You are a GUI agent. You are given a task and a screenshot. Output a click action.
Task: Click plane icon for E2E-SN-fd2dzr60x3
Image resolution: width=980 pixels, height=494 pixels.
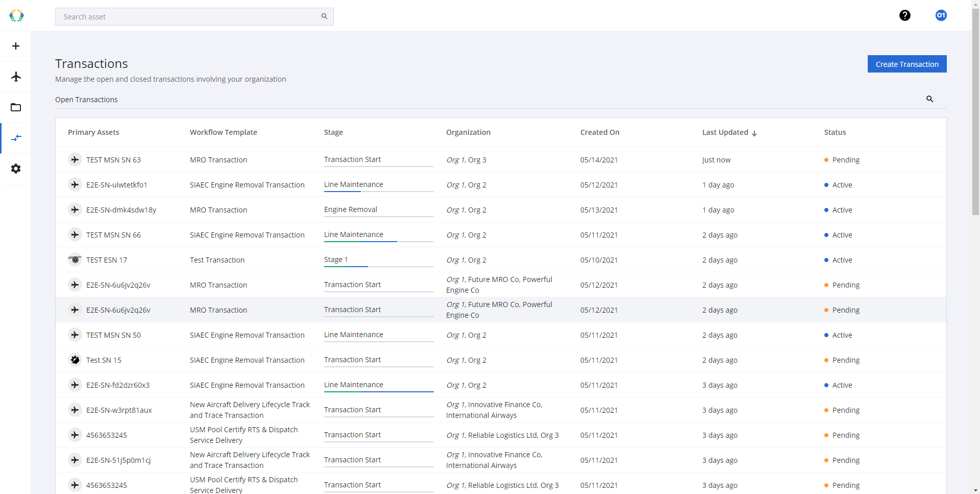click(x=75, y=385)
